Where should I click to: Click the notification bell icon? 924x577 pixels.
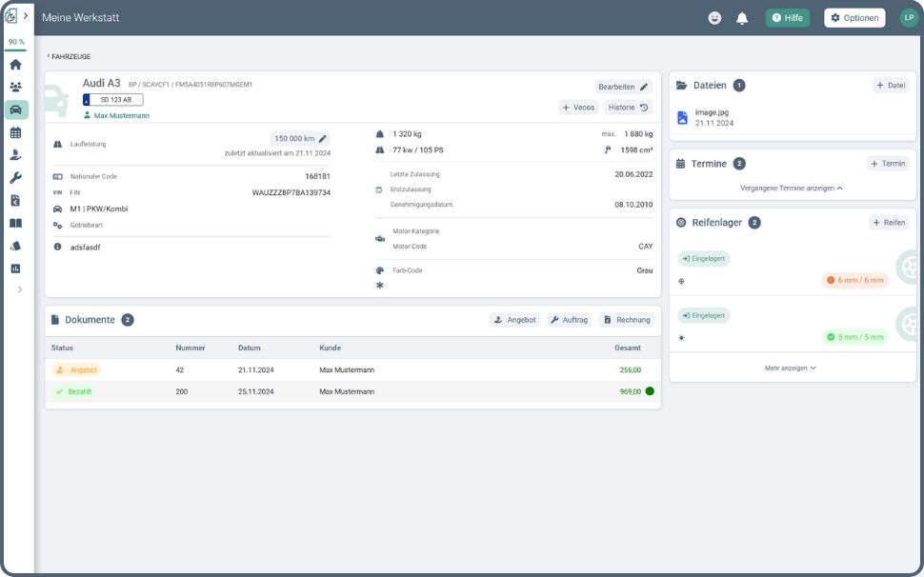[742, 18]
